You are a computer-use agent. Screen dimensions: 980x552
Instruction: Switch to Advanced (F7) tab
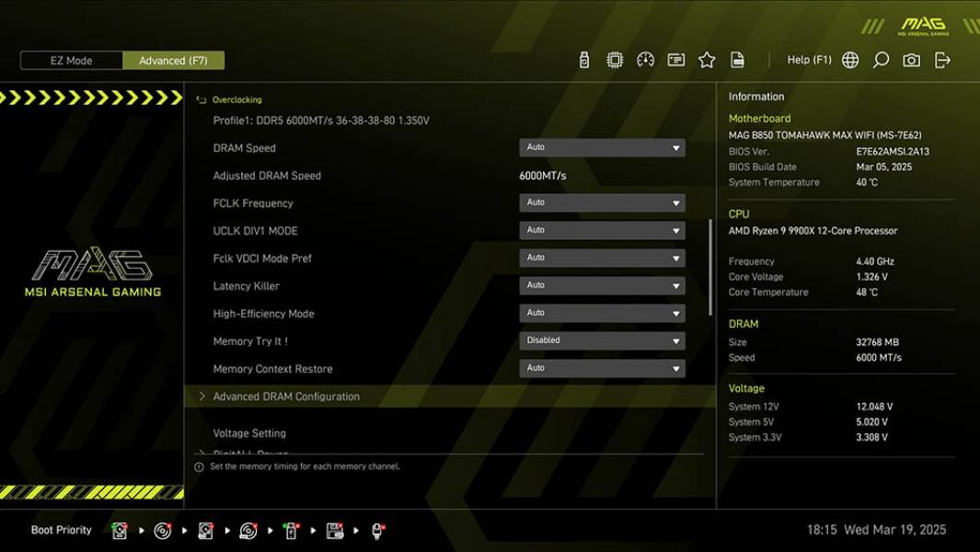point(173,61)
